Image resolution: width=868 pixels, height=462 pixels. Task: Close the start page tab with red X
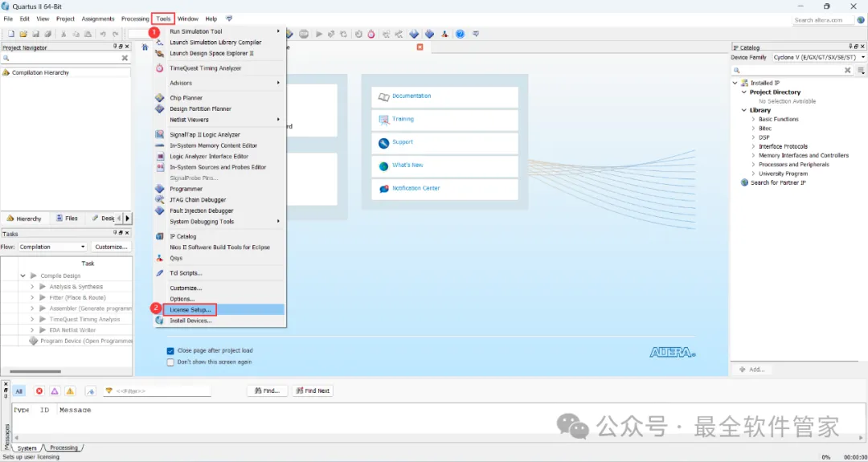pyautogui.click(x=420, y=47)
